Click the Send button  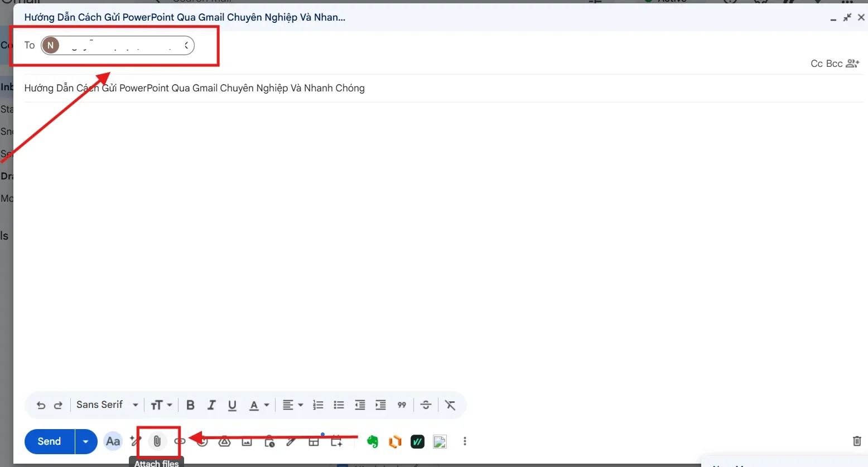(49, 441)
